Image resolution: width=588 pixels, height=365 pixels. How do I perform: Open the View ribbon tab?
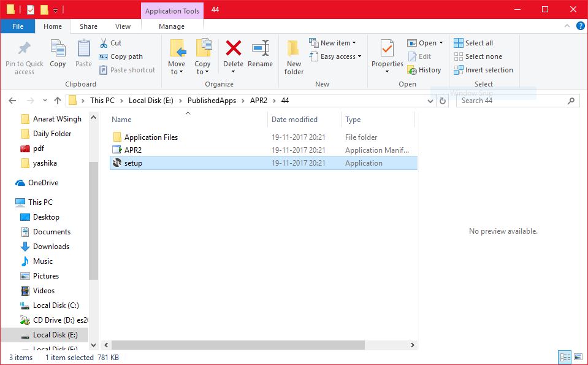coord(123,26)
